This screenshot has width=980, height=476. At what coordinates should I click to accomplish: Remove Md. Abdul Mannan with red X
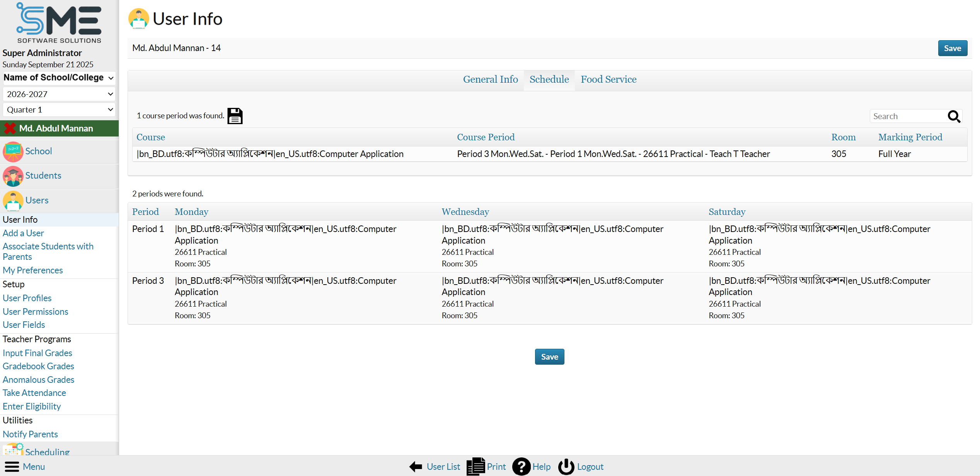(x=10, y=128)
